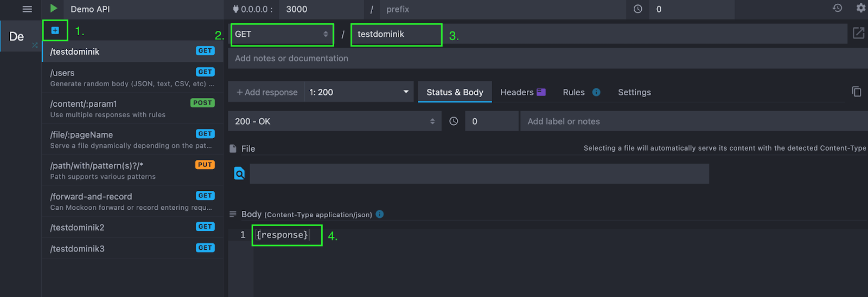The width and height of the screenshot is (868, 297).
Task: Add a new route with plus icon
Action: point(55,30)
